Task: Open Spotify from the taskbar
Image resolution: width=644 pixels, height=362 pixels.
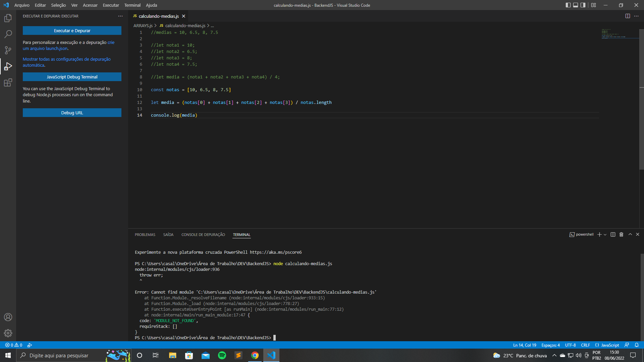Action: (x=222, y=355)
